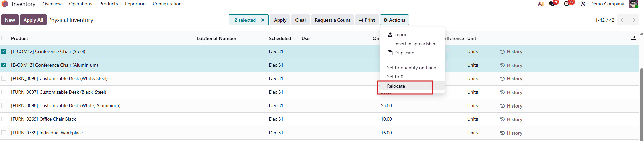The image size is (644, 141).
Task: Check the FURN_0096 Customizable Desk row
Action: pos(4,78)
